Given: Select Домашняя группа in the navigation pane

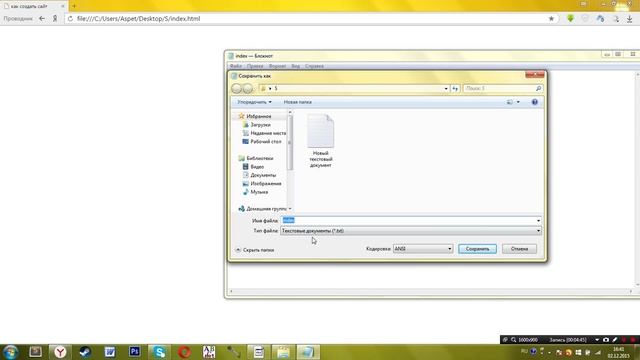Looking at the screenshot, I should tap(266, 209).
